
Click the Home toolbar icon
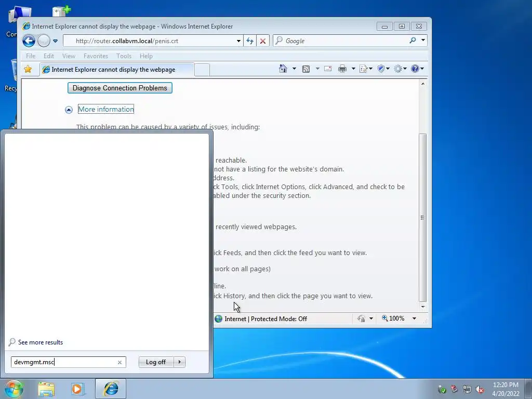(x=283, y=69)
